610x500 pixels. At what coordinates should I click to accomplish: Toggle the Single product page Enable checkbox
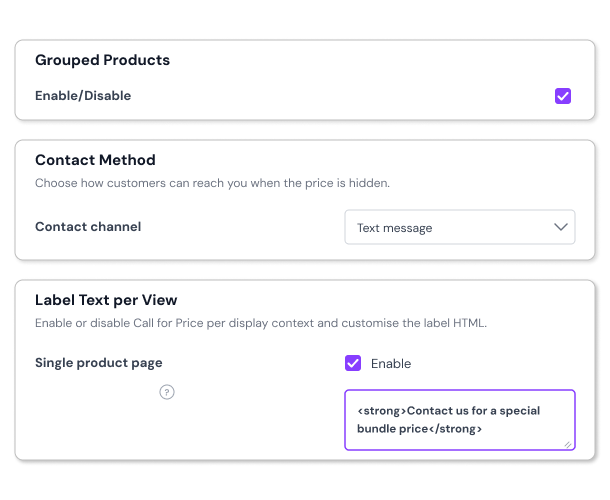tap(353, 363)
